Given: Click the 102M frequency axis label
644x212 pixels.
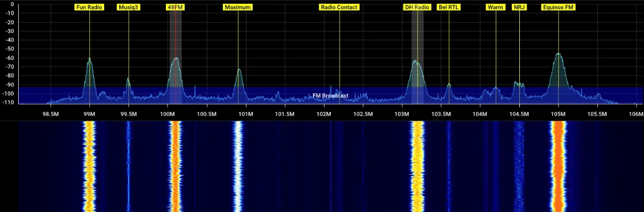Looking at the screenshot, I should pyautogui.click(x=323, y=114).
